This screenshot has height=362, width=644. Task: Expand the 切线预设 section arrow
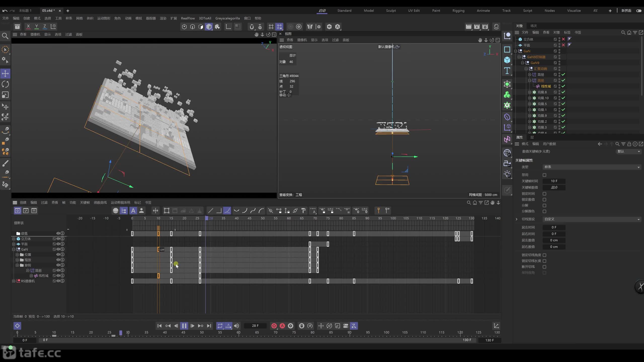517,219
